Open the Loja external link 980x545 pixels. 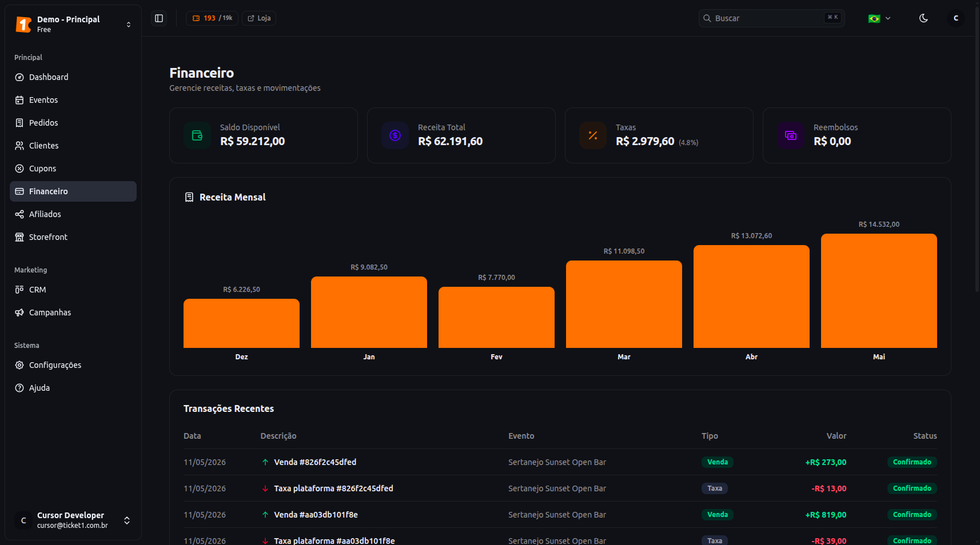coord(259,18)
